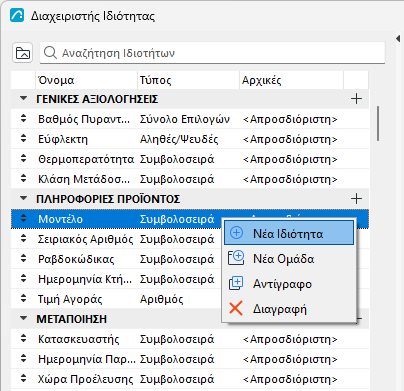Click the folder import icon beside search
This screenshot has height=391, width=404.
(23, 53)
